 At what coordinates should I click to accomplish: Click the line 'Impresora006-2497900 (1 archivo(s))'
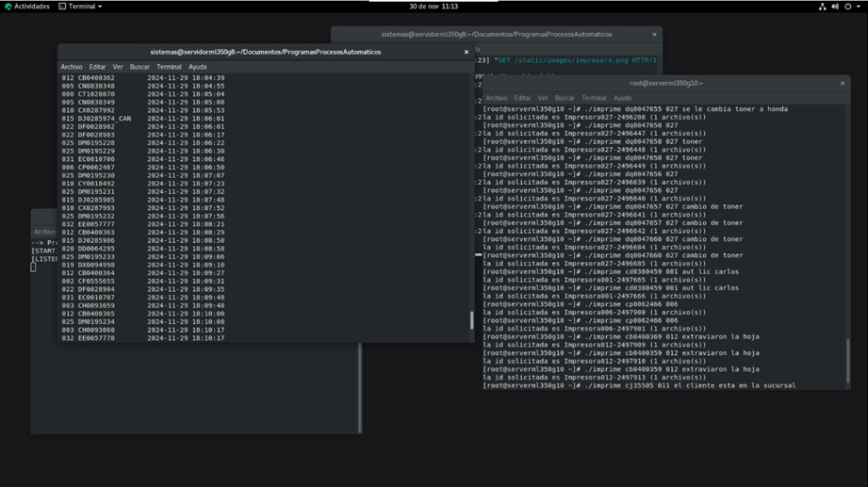pyautogui.click(x=635, y=312)
